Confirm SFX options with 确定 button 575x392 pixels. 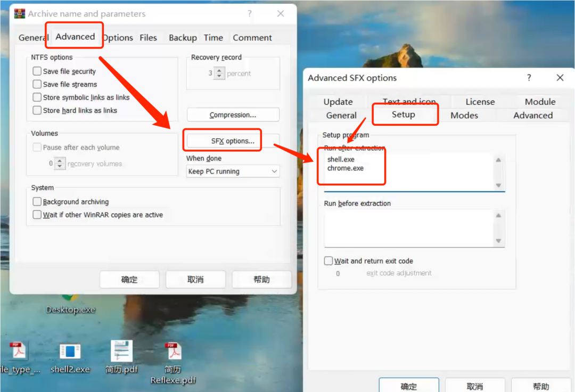click(x=409, y=386)
